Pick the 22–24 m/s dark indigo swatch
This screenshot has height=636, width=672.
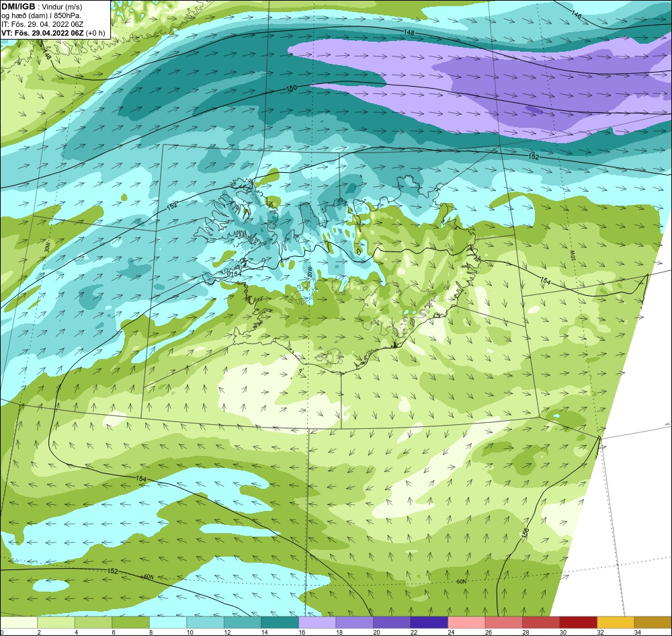[429, 622]
